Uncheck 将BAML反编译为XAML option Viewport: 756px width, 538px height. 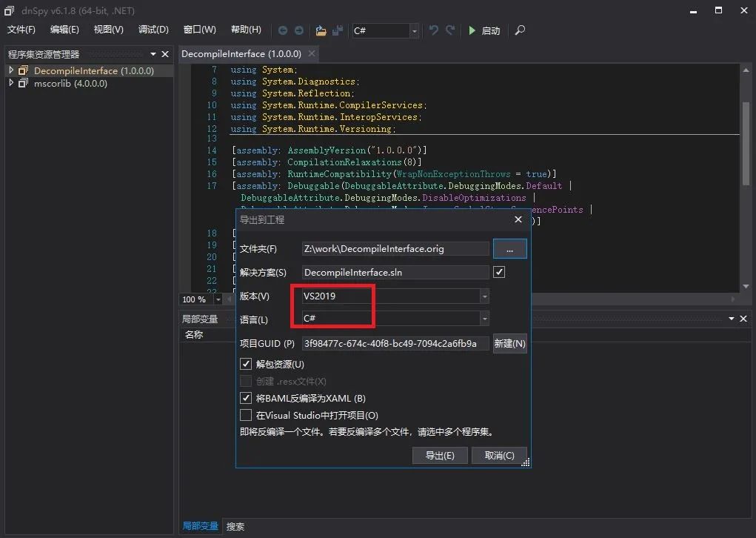(246, 398)
